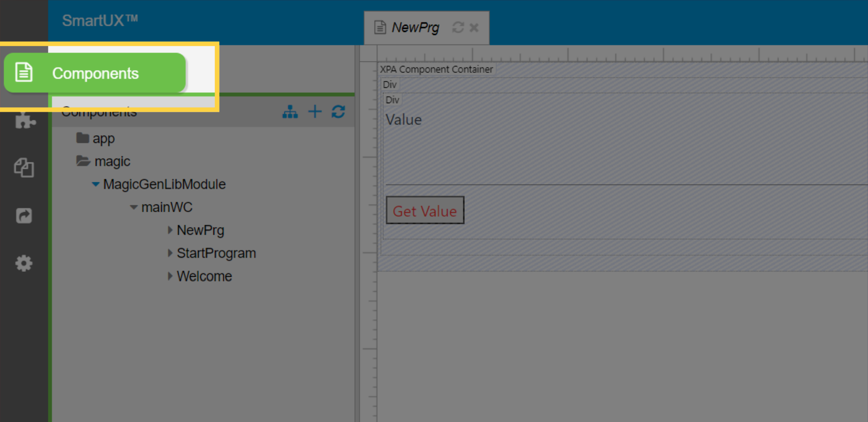Collapse the magic folder
The height and width of the screenshot is (422, 868).
(x=112, y=161)
